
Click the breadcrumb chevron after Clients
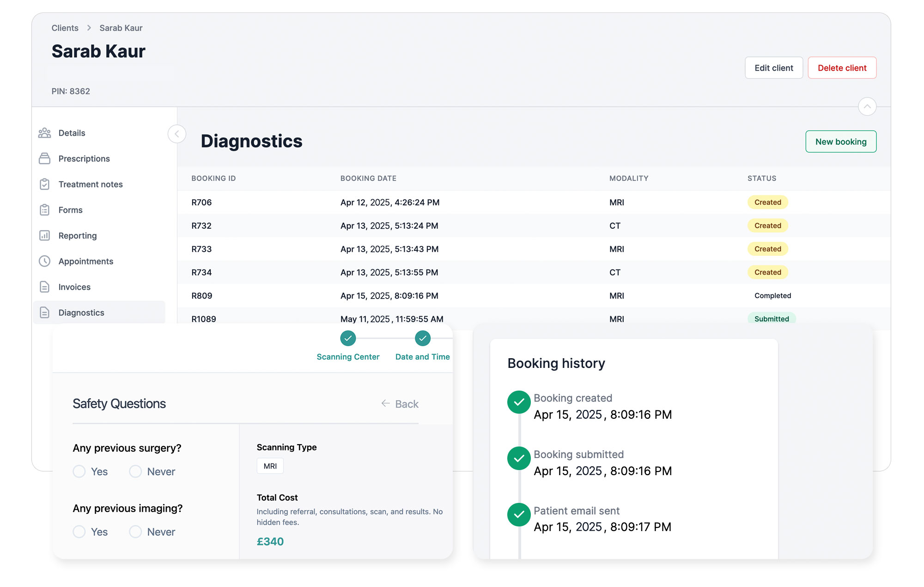[x=89, y=28]
